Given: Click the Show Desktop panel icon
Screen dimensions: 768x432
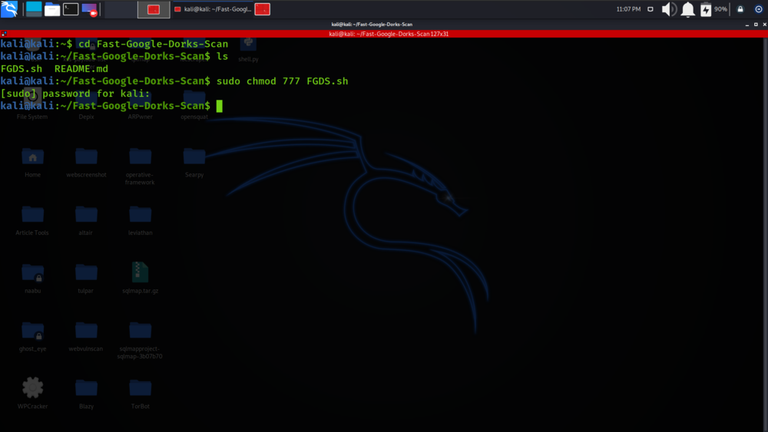Looking at the screenshot, I should click(34, 9).
